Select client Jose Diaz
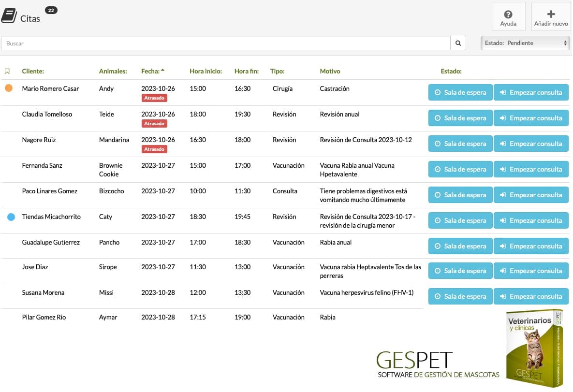 pos(35,267)
